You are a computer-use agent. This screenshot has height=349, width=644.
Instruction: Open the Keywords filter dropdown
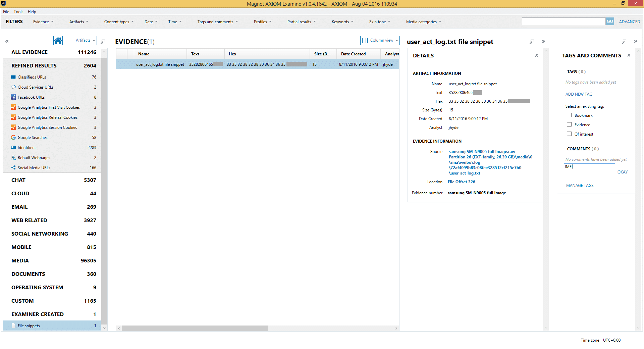342,22
